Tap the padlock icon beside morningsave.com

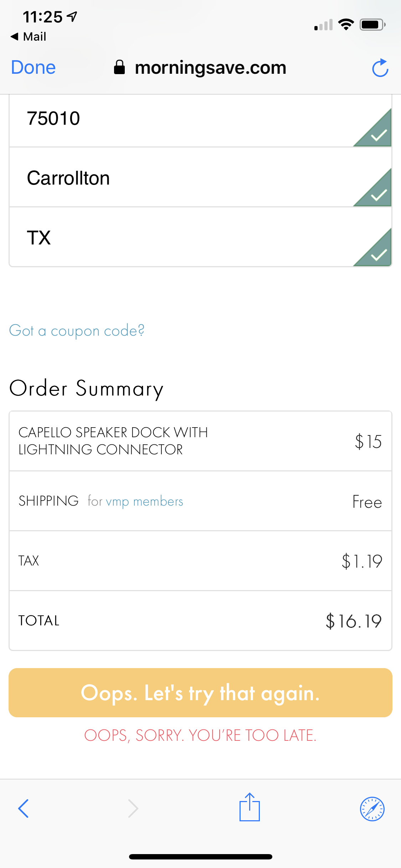119,67
